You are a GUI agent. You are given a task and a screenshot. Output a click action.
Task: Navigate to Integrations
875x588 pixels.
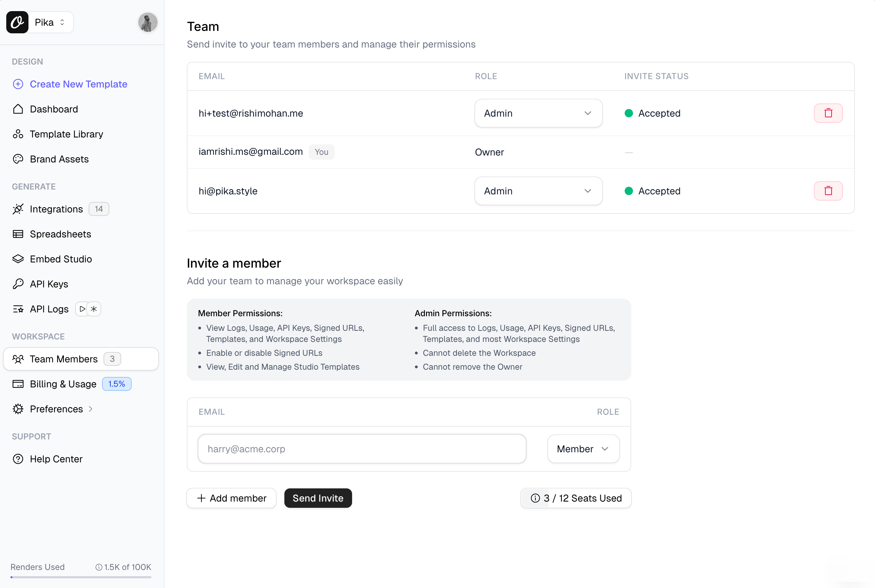tap(56, 209)
